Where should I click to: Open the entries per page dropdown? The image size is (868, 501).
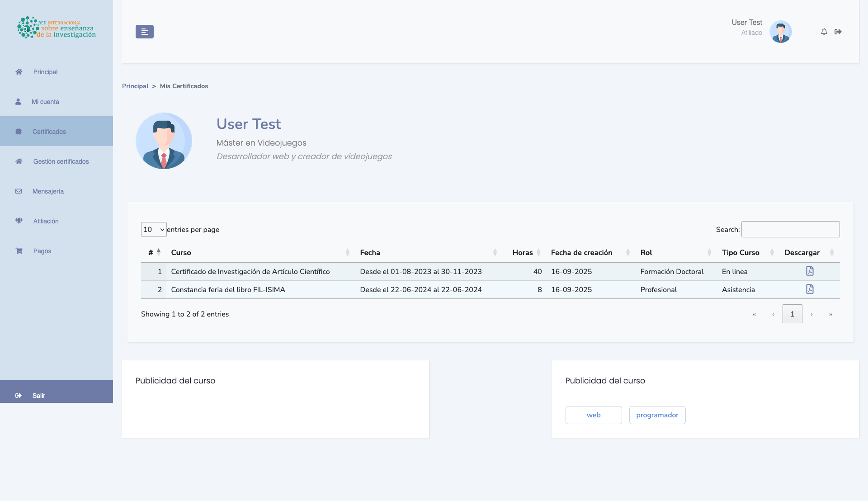(154, 230)
